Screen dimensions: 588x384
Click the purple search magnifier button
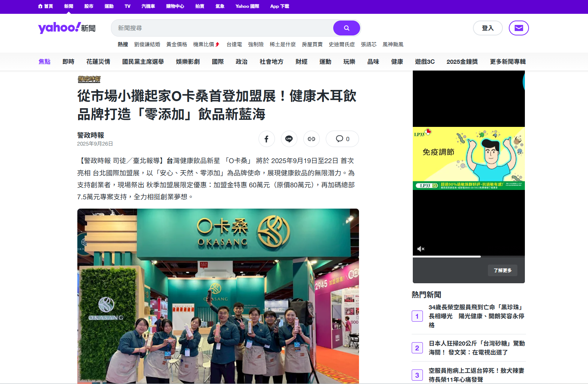[x=346, y=28]
